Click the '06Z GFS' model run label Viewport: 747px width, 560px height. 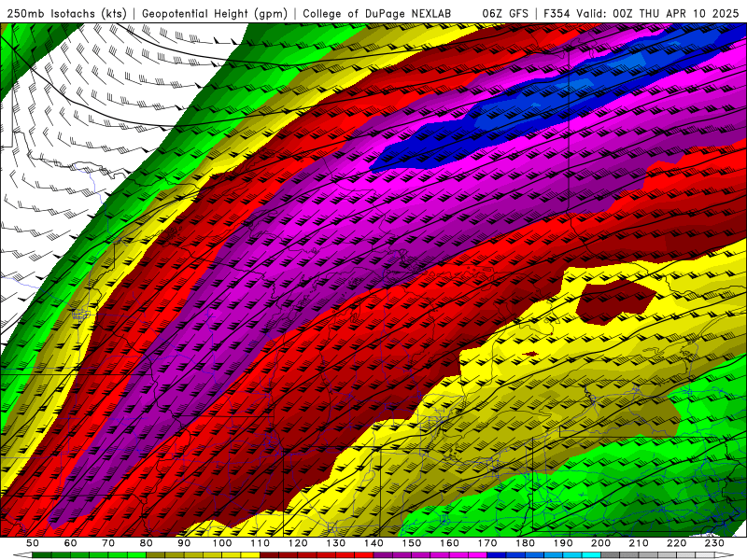[x=505, y=13]
